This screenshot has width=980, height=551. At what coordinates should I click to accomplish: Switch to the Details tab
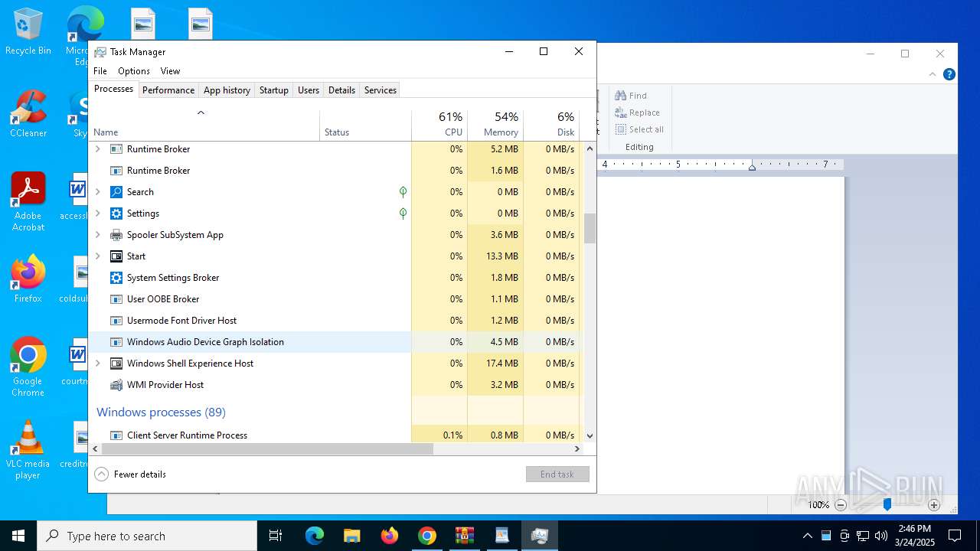click(341, 90)
